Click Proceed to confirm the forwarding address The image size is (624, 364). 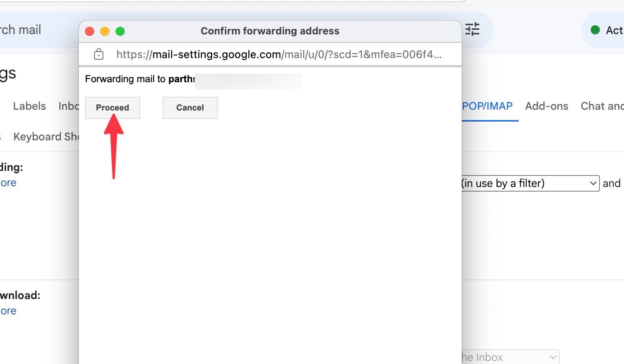click(x=112, y=107)
